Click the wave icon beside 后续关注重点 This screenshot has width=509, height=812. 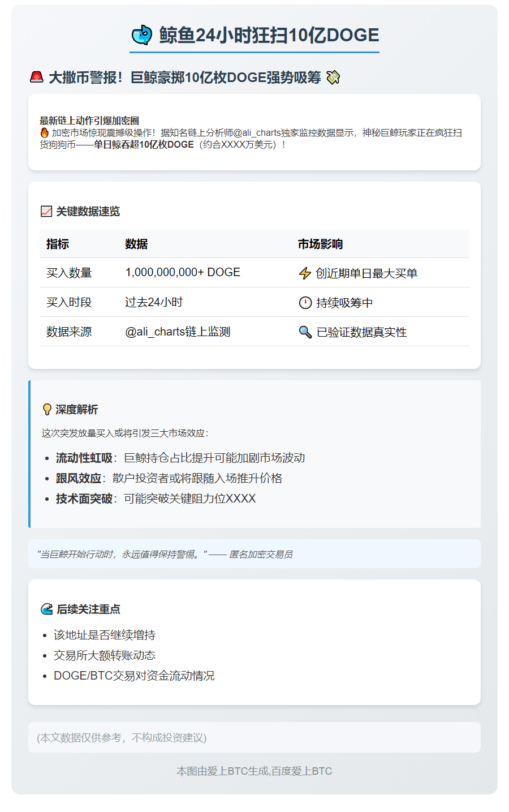(x=47, y=609)
